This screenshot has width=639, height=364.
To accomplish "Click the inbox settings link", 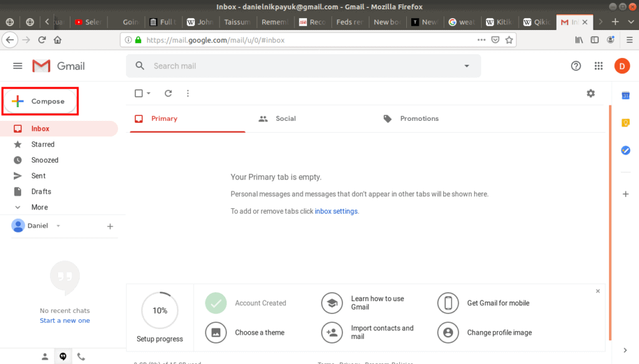I will point(336,211).
